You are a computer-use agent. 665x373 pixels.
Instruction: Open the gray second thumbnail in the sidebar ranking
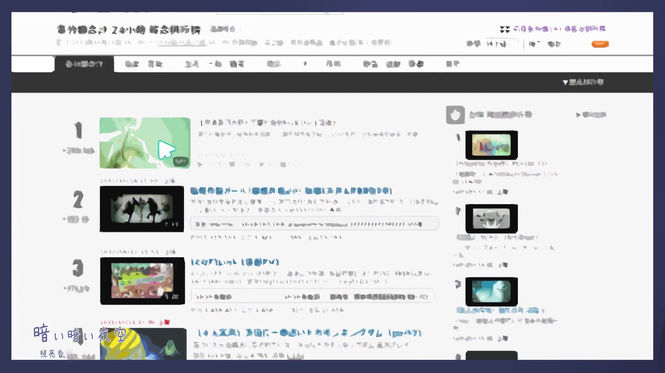(x=491, y=219)
